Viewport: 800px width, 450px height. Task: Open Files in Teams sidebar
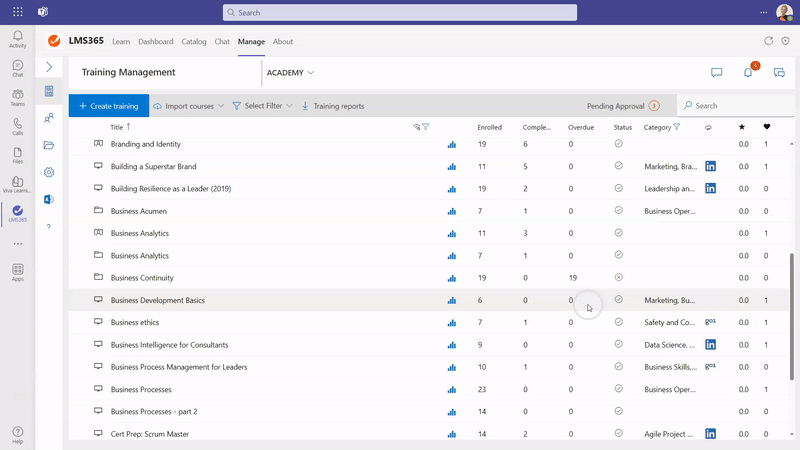[x=17, y=156]
